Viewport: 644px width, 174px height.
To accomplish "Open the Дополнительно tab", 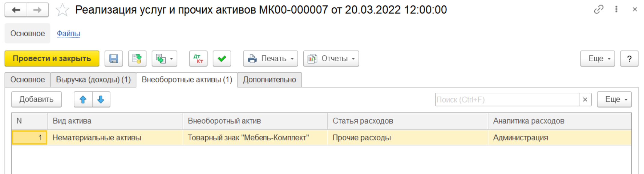I will click(269, 80).
